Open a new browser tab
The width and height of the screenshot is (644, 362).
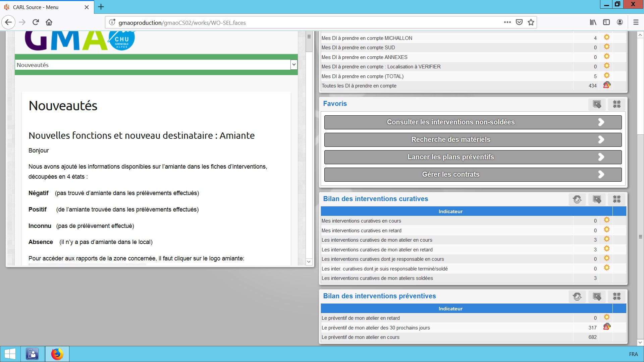(x=101, y=7)
